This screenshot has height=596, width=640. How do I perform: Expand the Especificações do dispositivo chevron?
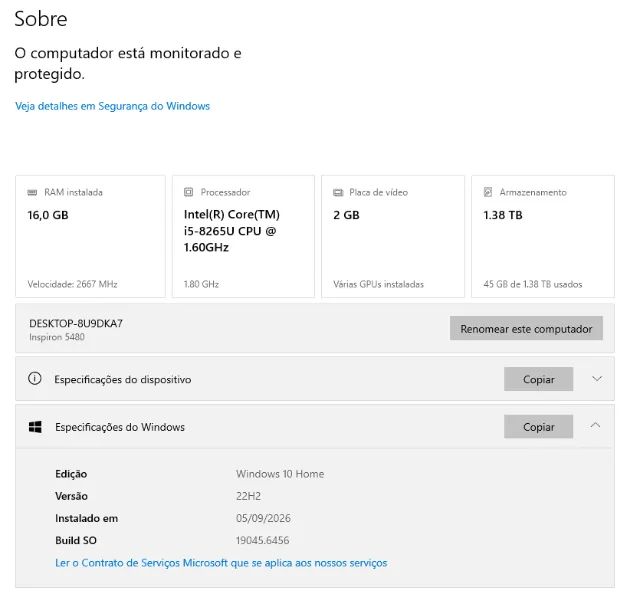pyautogui.click(x=597, y=379)
